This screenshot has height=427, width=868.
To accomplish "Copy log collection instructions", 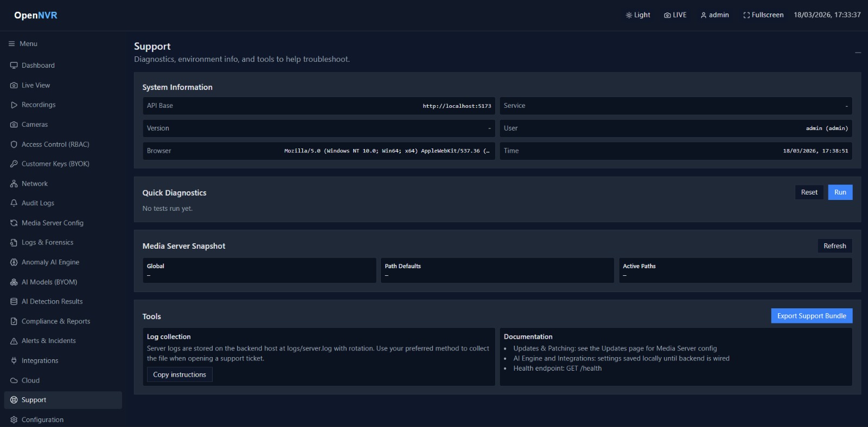I will tap(180, 375).
